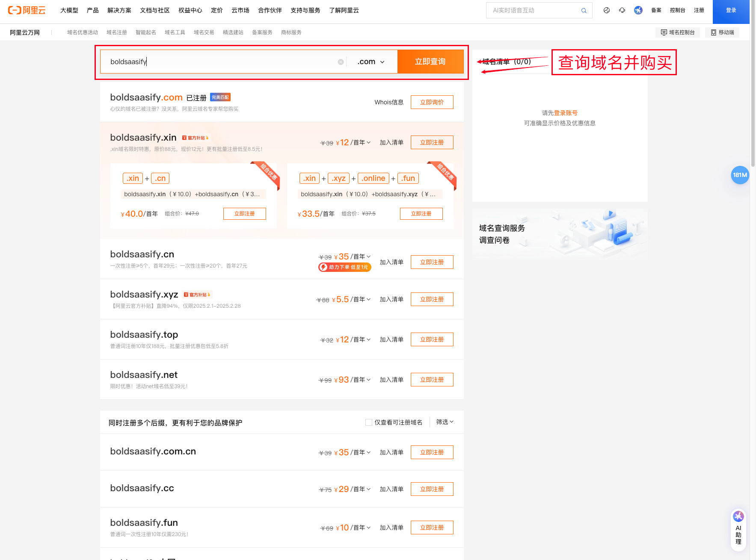Click the search magnifier icon in header
The image size is (756, 560).
(x=584, y=11)
